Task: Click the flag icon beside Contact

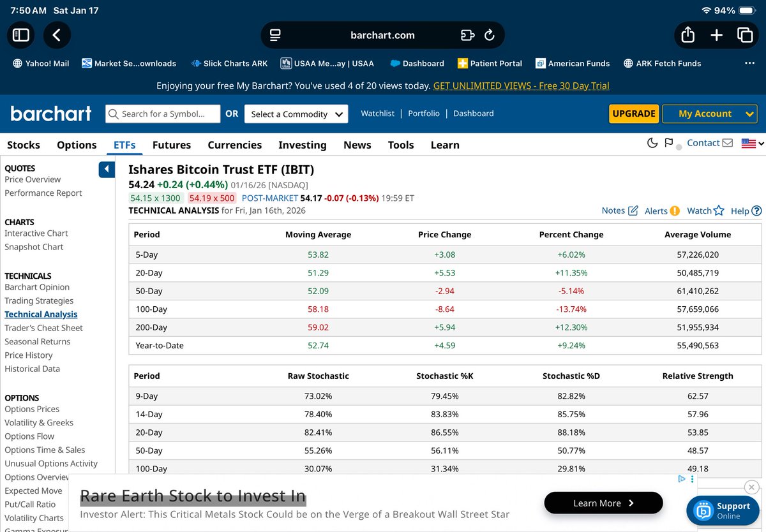Action: click(669, 143)
